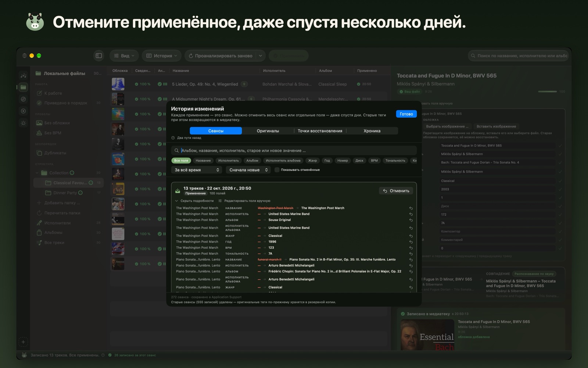Revert the year 1996 field change
This screenshot has width=588, height=368.
pyautogui.click(x=411, y=242)
